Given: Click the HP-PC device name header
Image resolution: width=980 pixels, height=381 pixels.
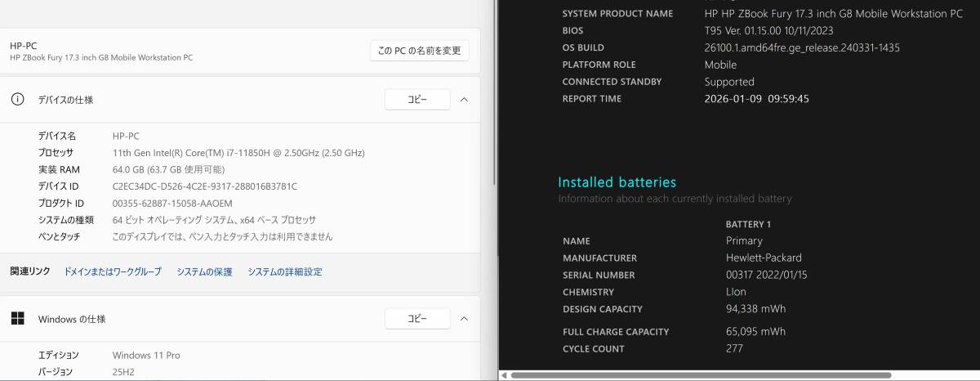Looking at the screenshot, I should coord(24,46).
